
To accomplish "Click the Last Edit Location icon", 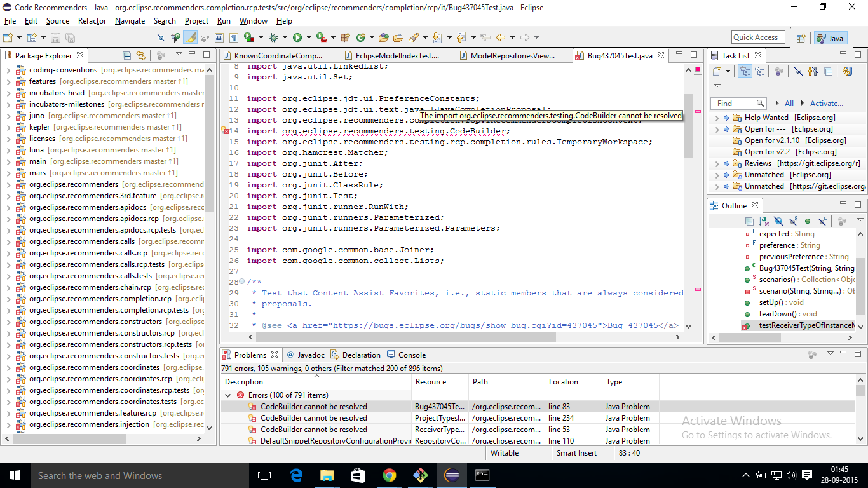I will coord(485,37).
